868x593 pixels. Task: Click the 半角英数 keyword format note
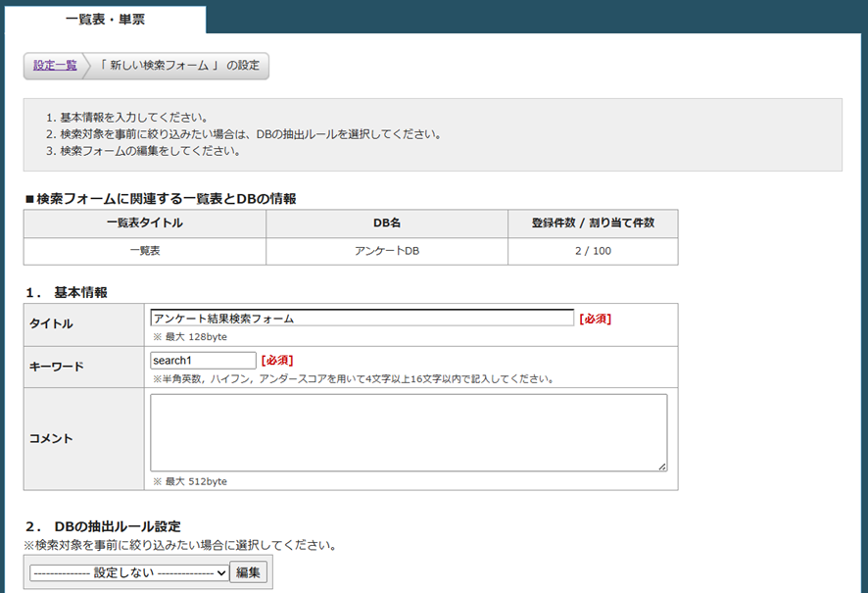point(354,379)
